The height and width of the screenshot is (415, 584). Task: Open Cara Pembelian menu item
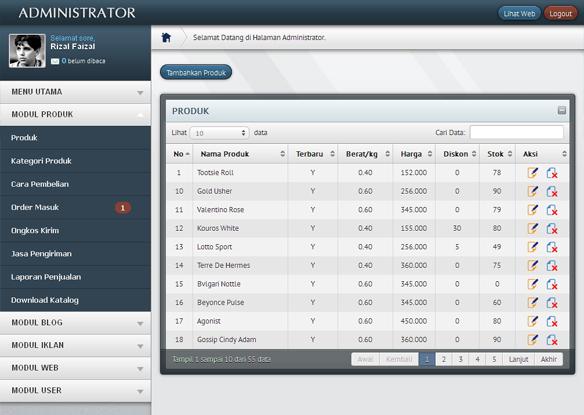(75, 184)
